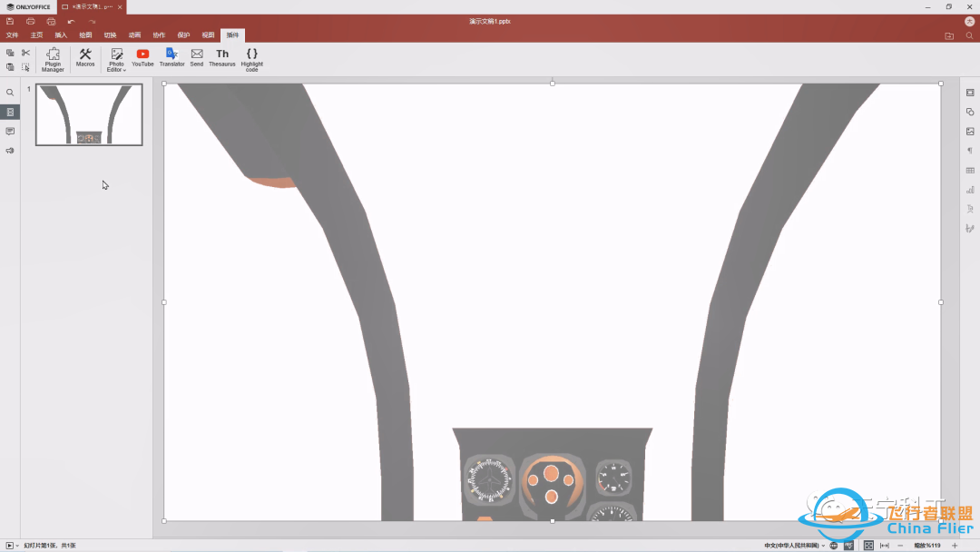Toggle spell checking in status bar
The height and width of the screenshot is (552, 980).
(849, 546)
